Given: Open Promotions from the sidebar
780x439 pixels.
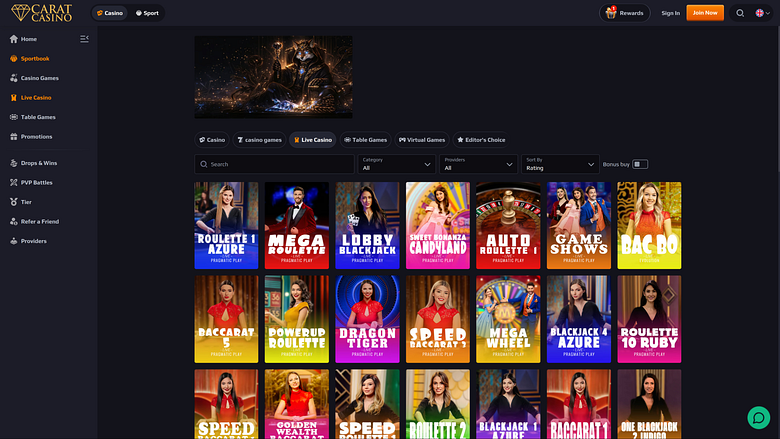Looking at the screenshot, I should pos(36,137).
